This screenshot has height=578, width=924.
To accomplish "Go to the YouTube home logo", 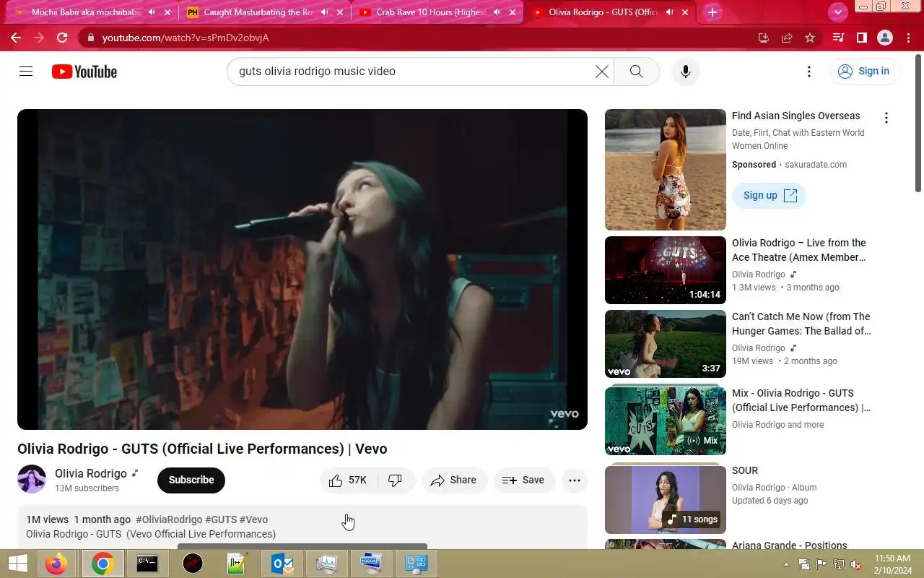I will click(84, 72).
